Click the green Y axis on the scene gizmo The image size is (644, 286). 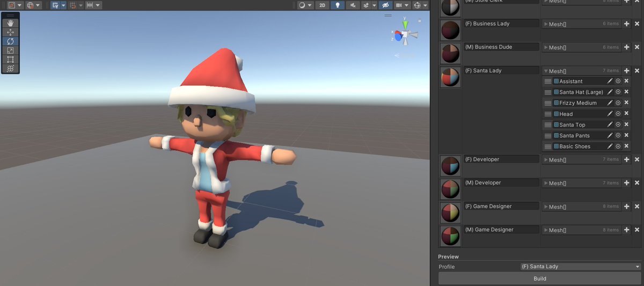(405, 24)
